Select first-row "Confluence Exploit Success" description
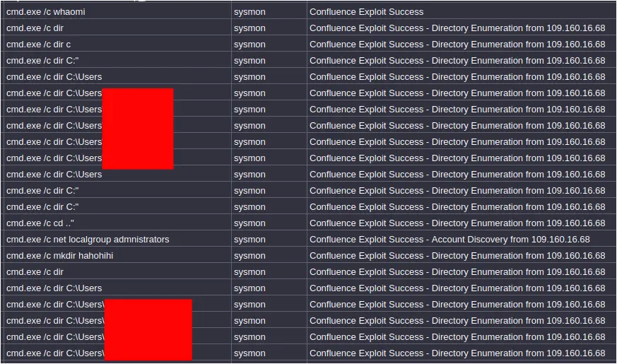Image resolution: width=617 pixels, height=364 pixels. click(366, 12)
